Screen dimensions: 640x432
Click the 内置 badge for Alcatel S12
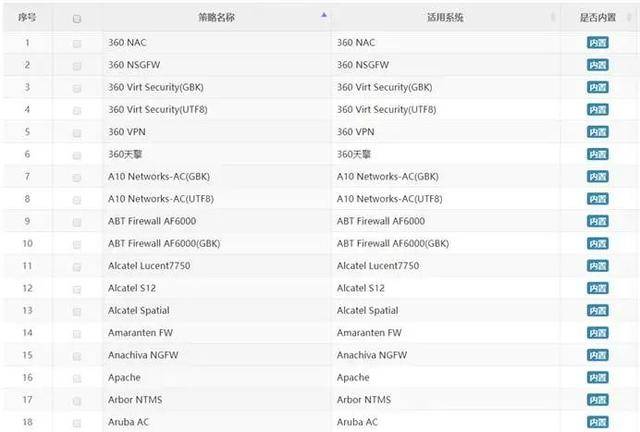pos(598,288)
